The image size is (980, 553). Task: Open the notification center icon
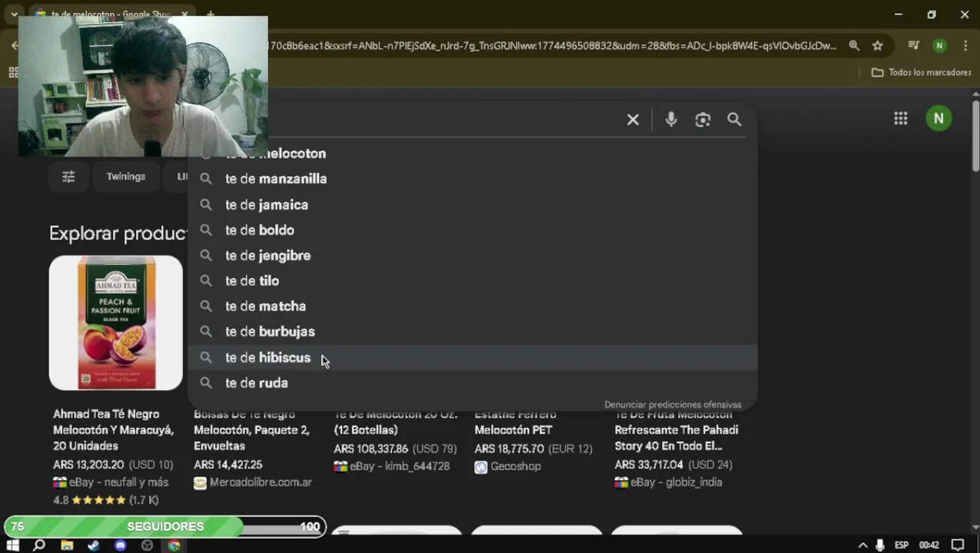tap(958, 545)
